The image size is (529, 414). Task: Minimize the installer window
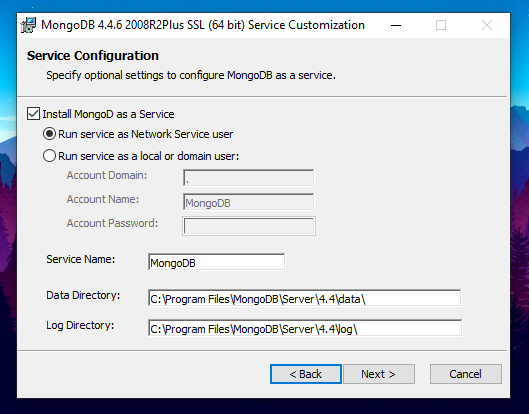[396, 25]
